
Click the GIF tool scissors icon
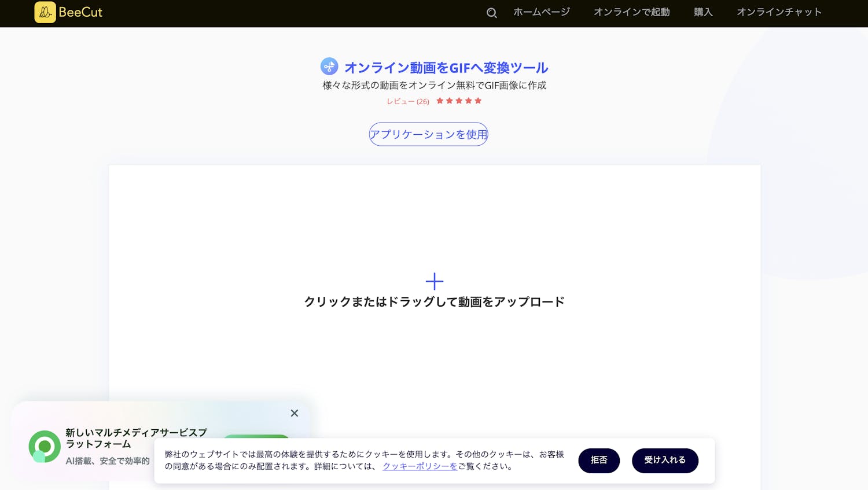329,67
